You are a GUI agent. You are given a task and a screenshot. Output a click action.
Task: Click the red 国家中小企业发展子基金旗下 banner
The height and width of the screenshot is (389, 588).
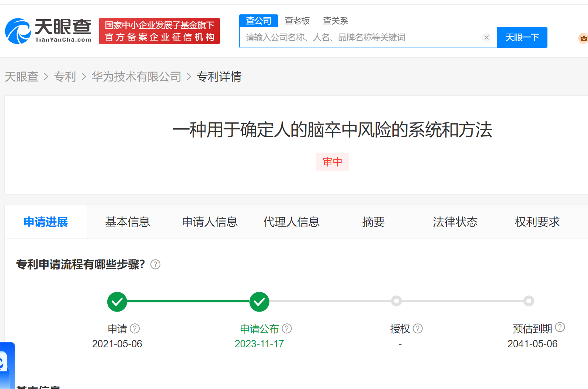click(159, 31)
